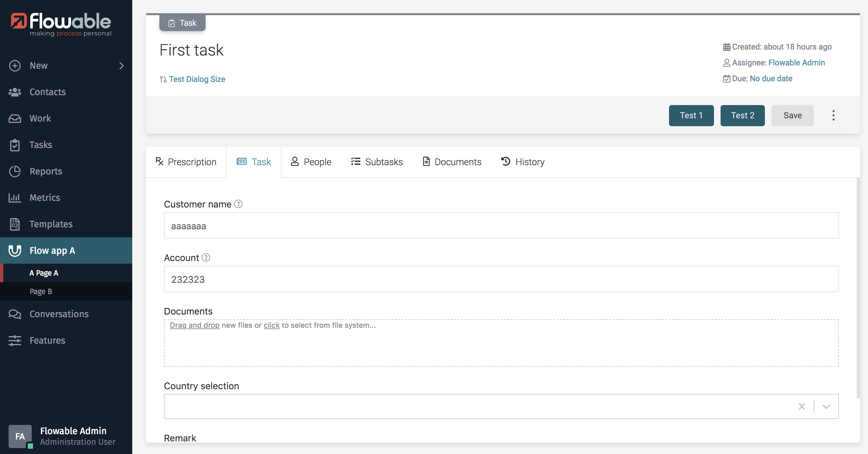Click into the Customer name input field

(501, 226)
